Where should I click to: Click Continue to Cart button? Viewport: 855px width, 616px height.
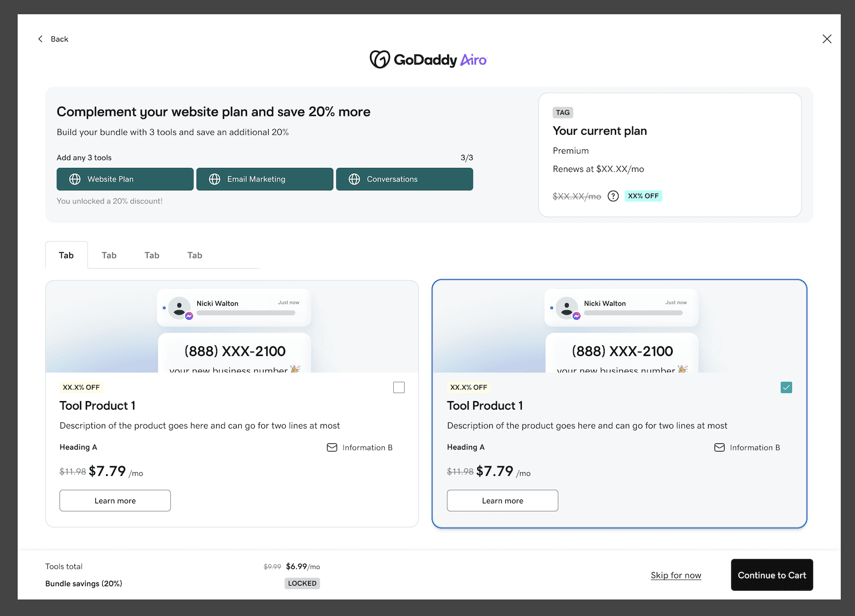(772, 575)
